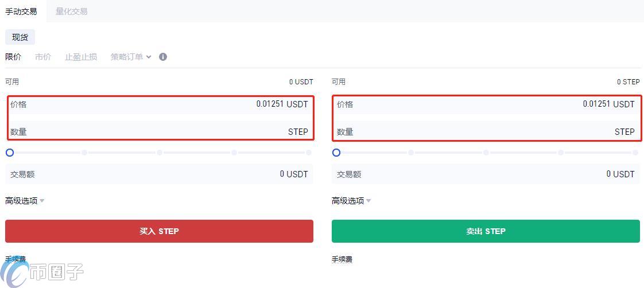This screenshot has width=644, height=288.
Task: Set buy slider to the 100% end point
Action: pos(308,153)
